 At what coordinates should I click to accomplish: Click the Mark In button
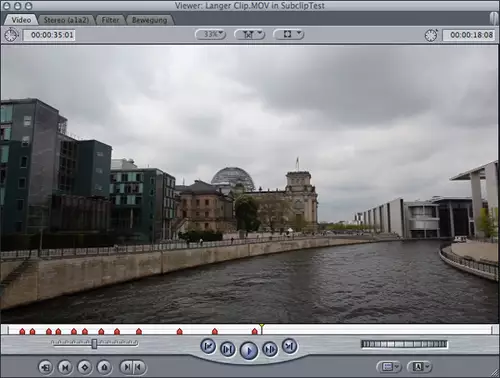[126, 367]
